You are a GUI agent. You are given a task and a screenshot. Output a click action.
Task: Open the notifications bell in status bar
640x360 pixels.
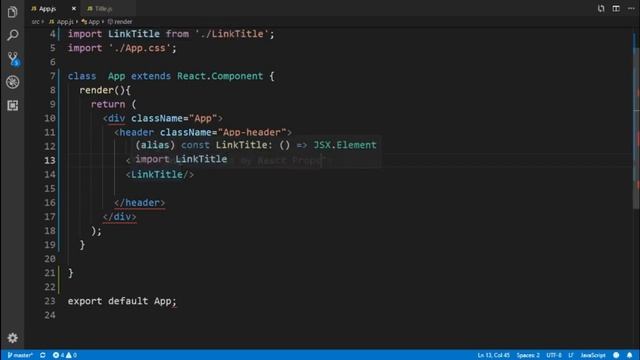click(630, 355)
